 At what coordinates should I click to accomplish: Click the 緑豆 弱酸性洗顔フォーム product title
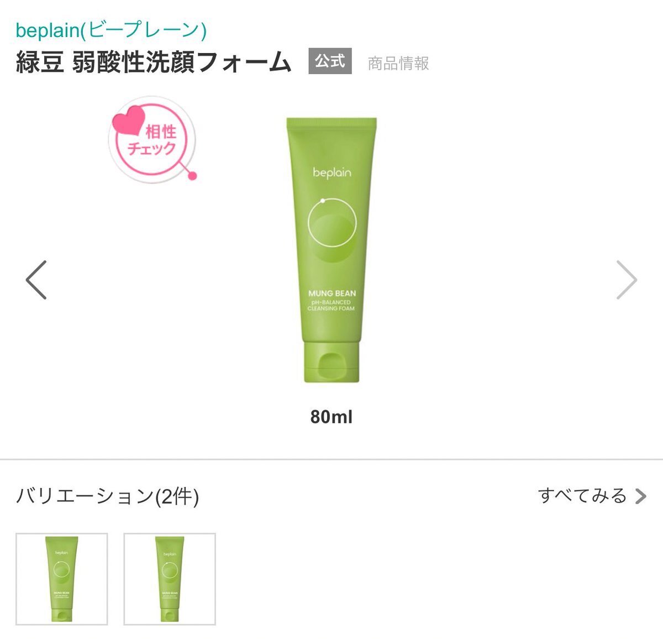pos(153,62)
